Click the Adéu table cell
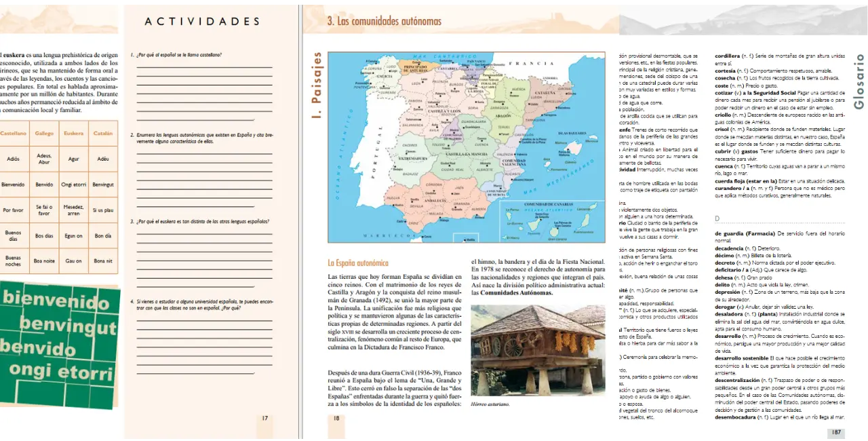 click(103, 159)
